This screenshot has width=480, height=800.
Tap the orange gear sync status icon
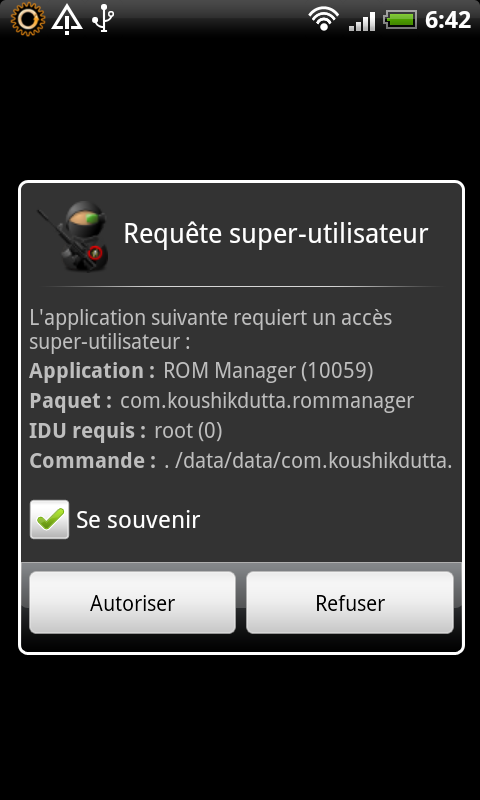point(28,19)
